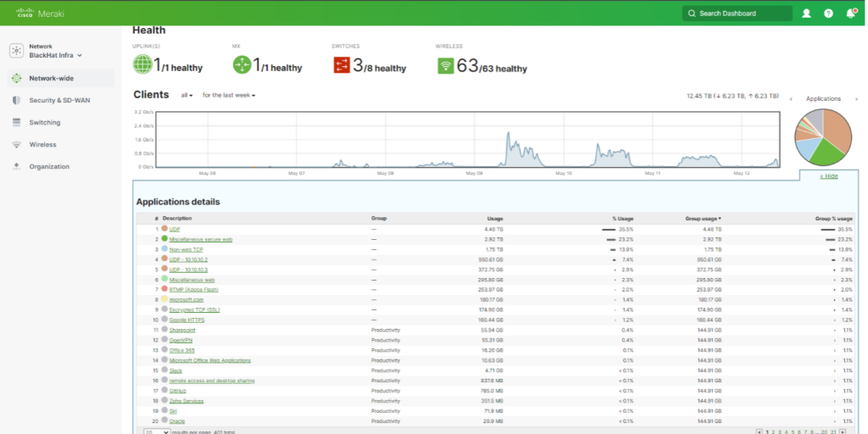Viewport: 868px width, 434px height.
Task: Open the notifications bell
Action: pyautogui.click(x=850, y=14)
